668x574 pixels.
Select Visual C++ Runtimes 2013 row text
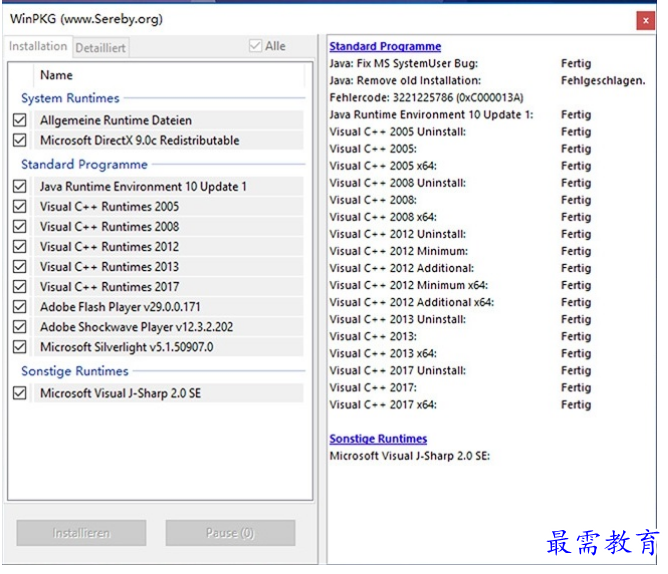click(x=109, y=266)
